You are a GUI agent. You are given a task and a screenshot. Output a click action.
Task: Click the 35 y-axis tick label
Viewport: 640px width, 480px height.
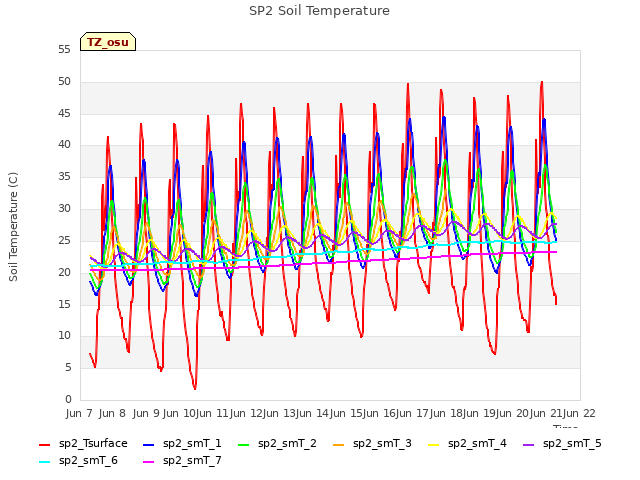pos(64,177)
